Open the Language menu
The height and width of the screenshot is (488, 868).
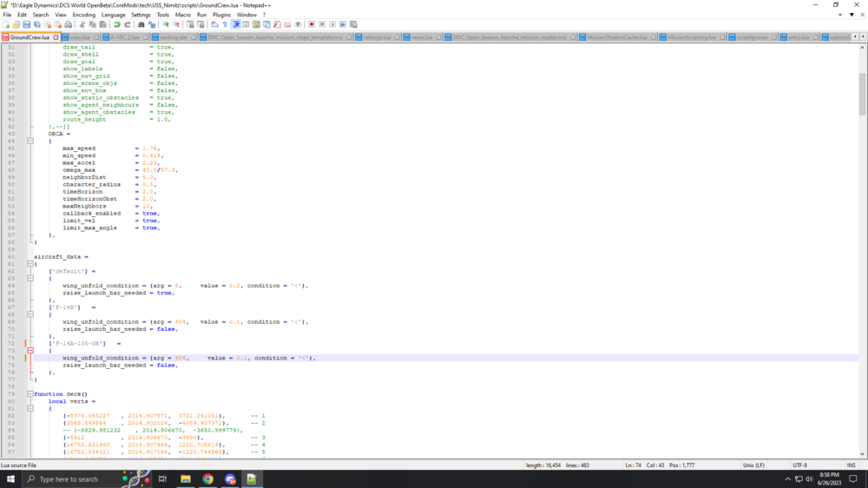tap(113, 15)
